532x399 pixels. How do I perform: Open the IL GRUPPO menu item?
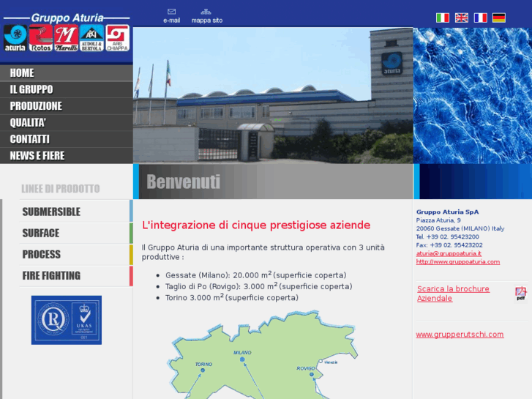click(66, 89)
